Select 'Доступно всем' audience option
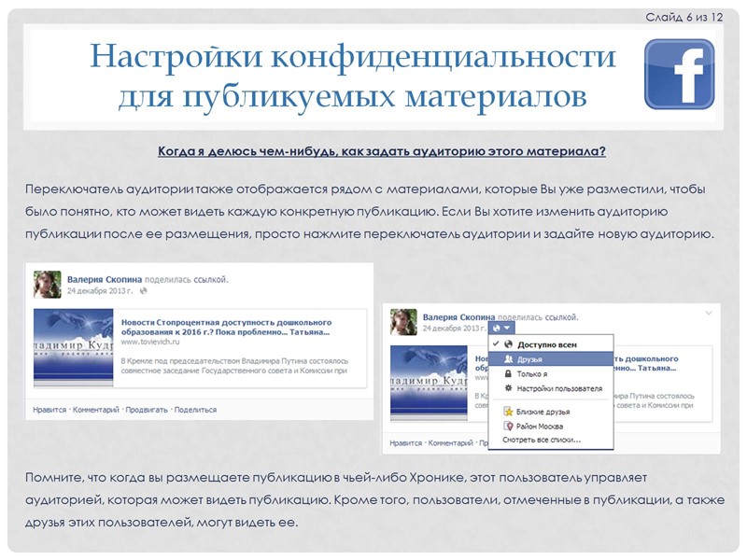Image resolution: width=747 pixels, height=560 pixels. (x=551, y=344)
